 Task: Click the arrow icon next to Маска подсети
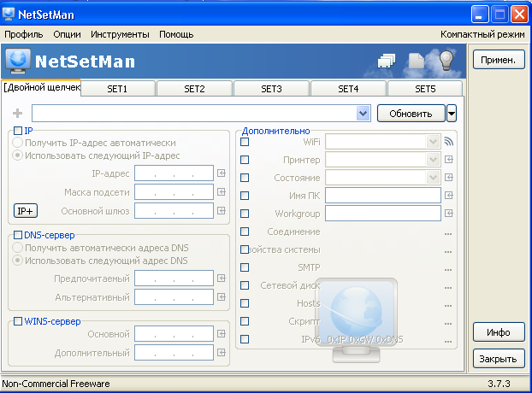pos(222,192)
